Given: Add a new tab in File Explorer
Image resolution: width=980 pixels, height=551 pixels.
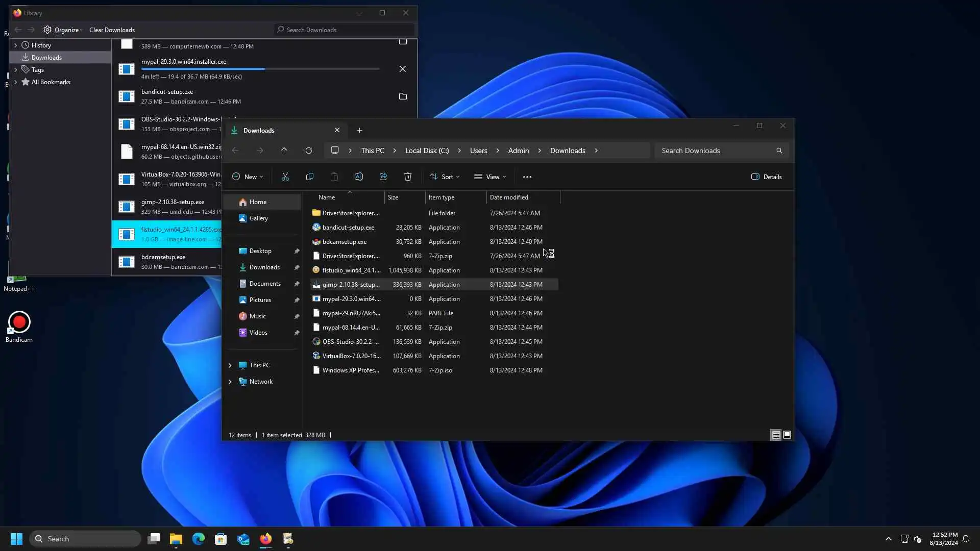Looking at the screenshot, I should tap(359, 131).
